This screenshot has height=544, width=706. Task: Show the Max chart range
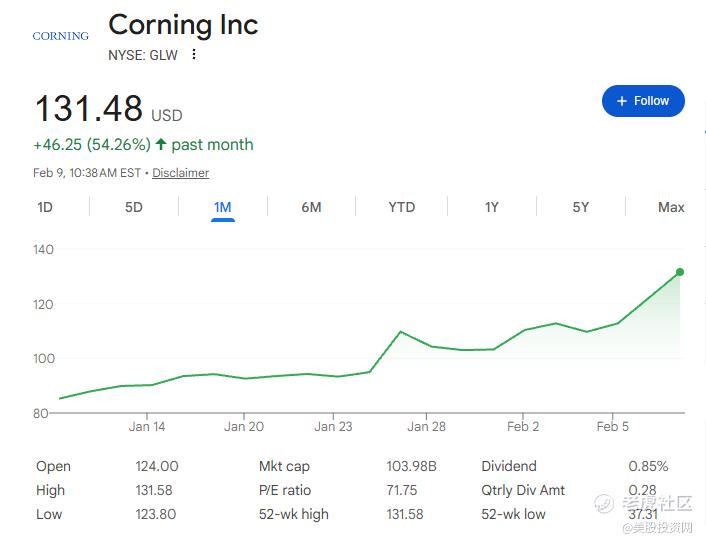point(671,207)
